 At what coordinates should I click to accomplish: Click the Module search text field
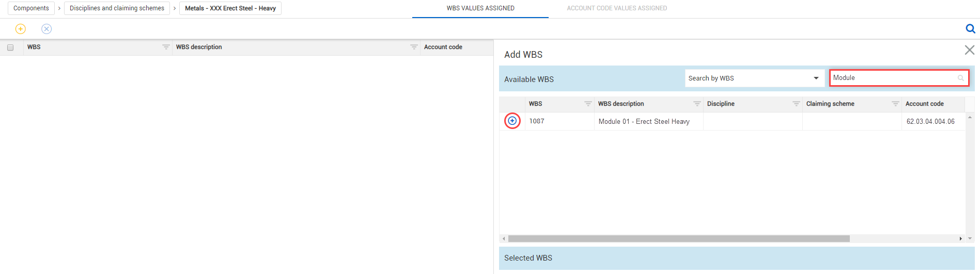pos(894,78)
